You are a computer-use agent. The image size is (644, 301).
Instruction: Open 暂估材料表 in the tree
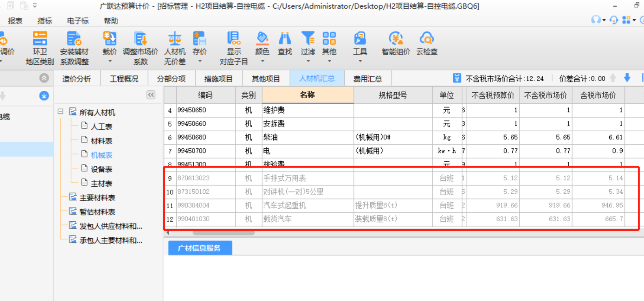pos(97,212)
